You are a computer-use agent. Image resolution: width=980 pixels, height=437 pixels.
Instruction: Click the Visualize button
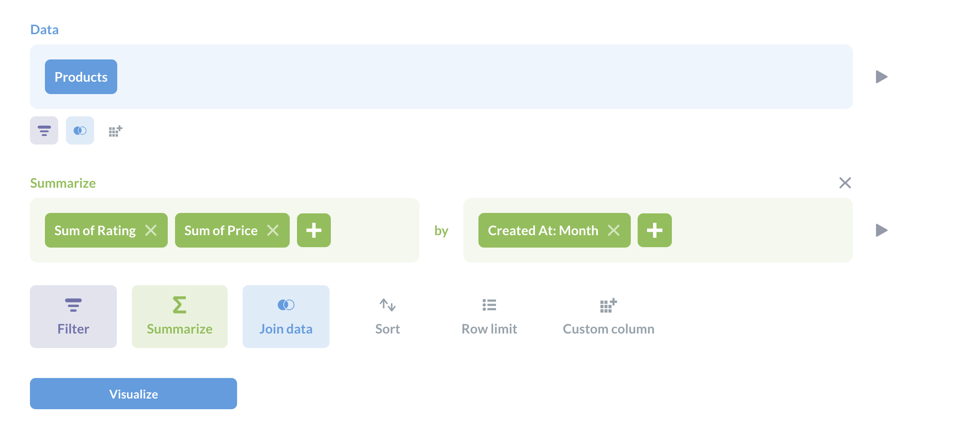point(133,393)
